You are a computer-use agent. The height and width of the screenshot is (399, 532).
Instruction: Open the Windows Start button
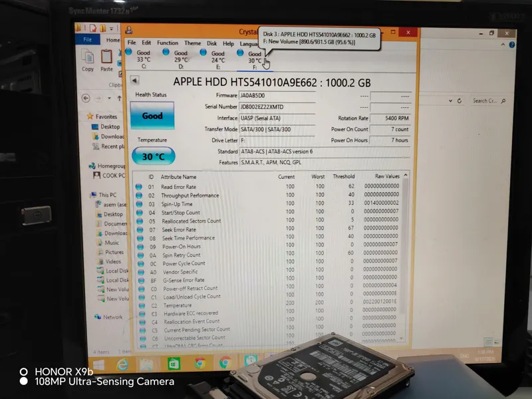(x=98, y=364)
